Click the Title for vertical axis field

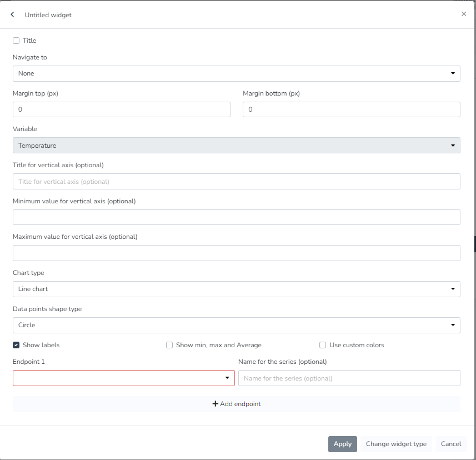236,182
